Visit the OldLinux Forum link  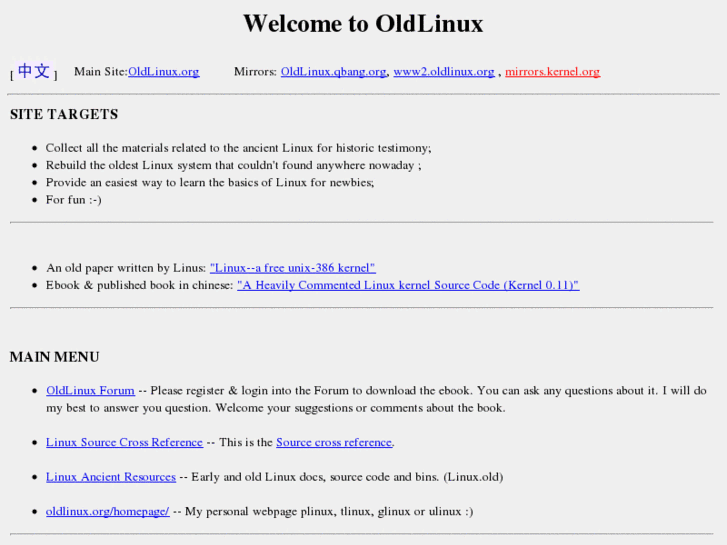click(x=90, y=391)
